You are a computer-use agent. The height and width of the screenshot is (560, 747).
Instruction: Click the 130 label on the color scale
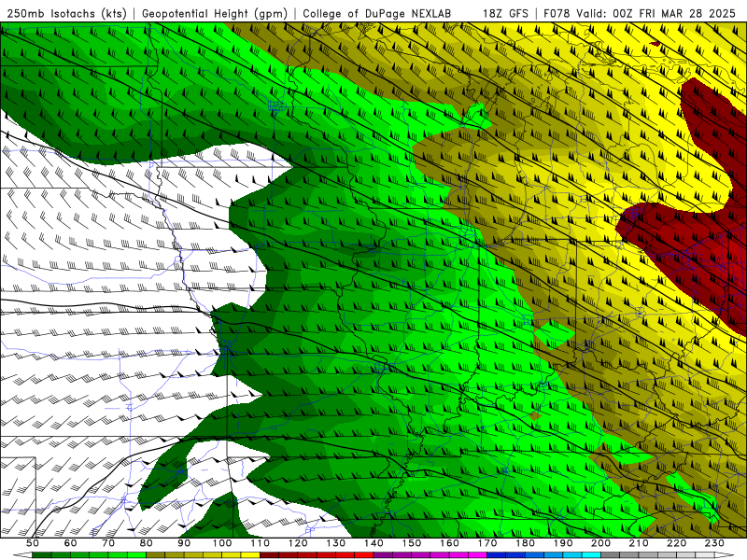(x=336, y=543)
